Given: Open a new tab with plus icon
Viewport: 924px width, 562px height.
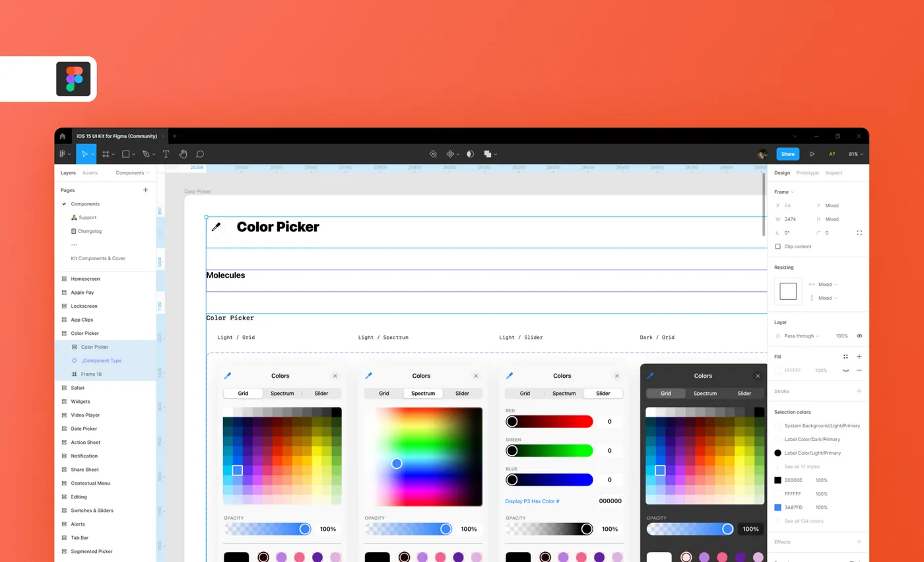Looking at the screenshot, I should click(175, 136).
